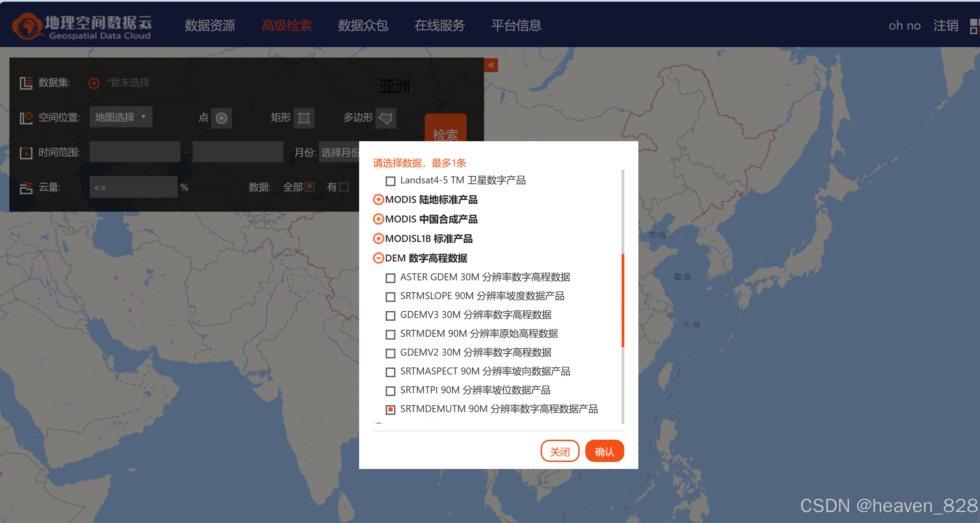Check ASTER GDEM 30M dataset checkbox
980x523 pixels.
390,278
